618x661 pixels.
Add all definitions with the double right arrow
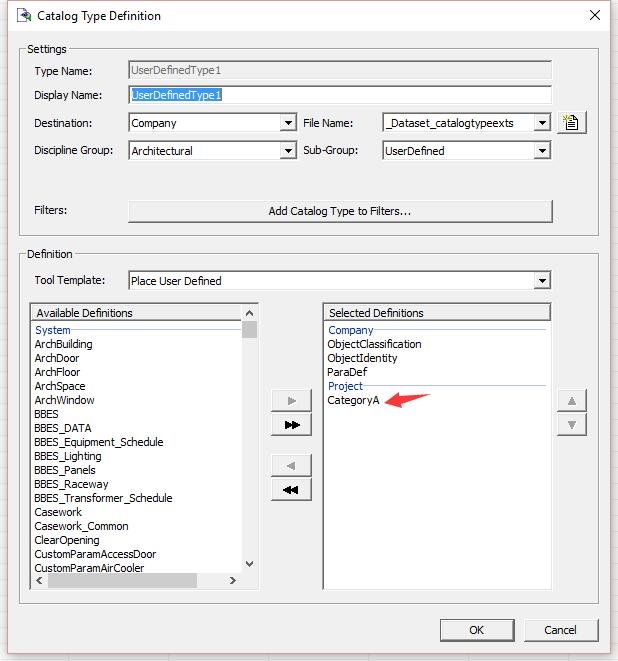pos(291,425)
